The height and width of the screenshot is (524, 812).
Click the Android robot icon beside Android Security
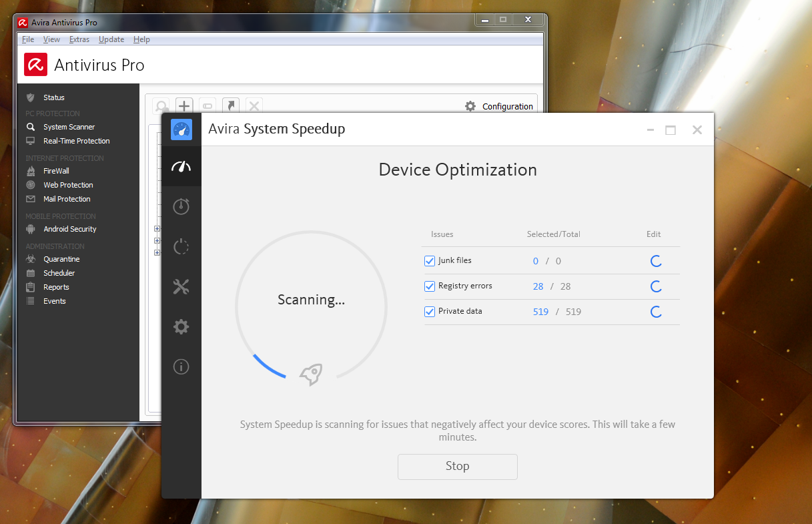coord(30,229)
